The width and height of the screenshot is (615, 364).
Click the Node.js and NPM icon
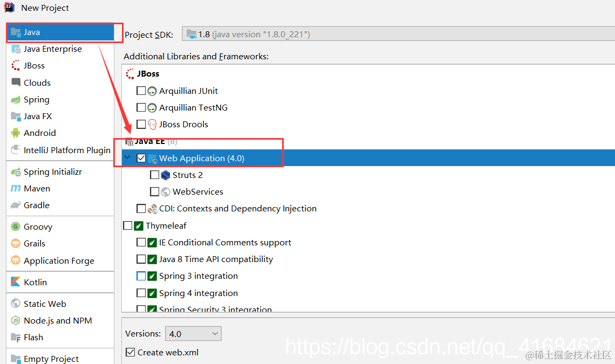point(16,320)
